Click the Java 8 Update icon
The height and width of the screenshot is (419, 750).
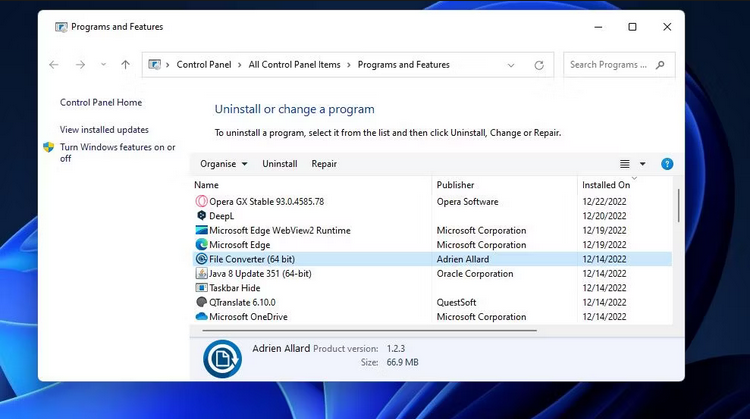202,273
